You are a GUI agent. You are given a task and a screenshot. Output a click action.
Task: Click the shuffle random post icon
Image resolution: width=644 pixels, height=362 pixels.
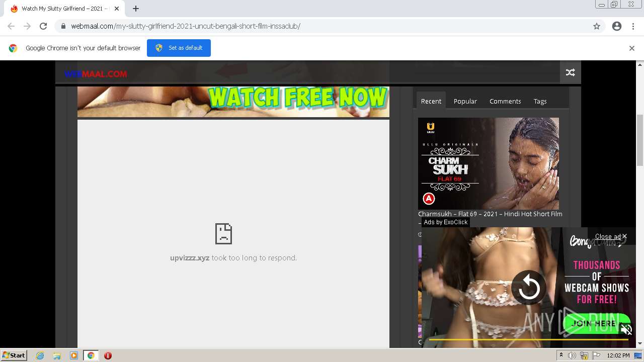coord(571,72)
